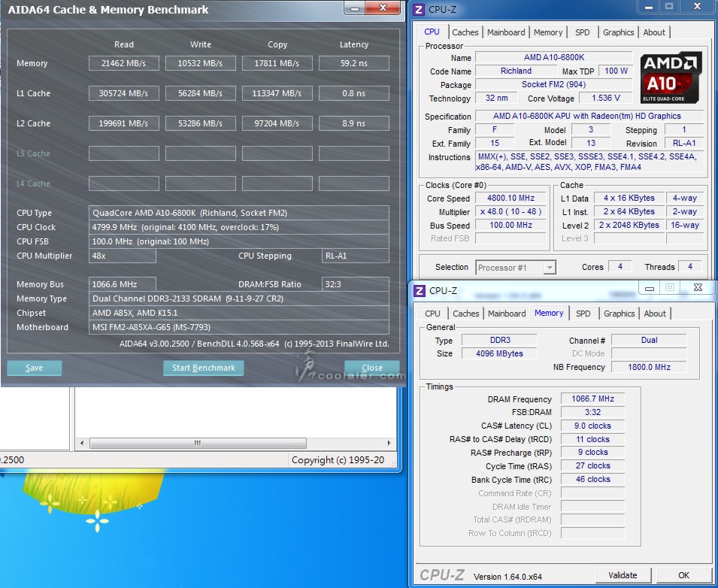This screenshot has height=588, width=718.
Task: Minimize the lower CPU-Z Memory window
Action: click(x=648, y=288)
